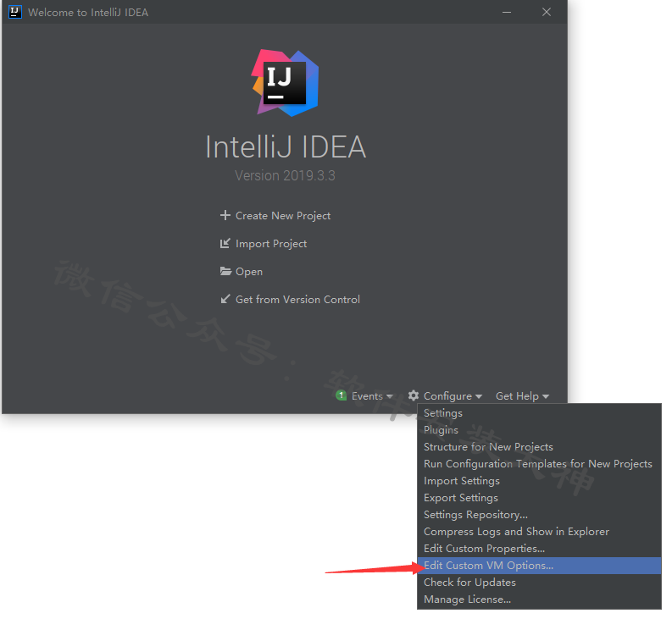Click the large IntelliJ IDEA logo
This screenshot has width=672, height=641.
coord(285,83)
